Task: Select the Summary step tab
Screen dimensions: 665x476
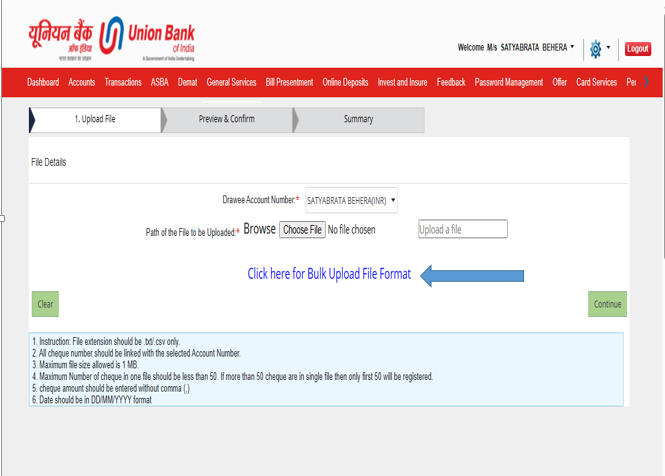Action: pos(358,119)
